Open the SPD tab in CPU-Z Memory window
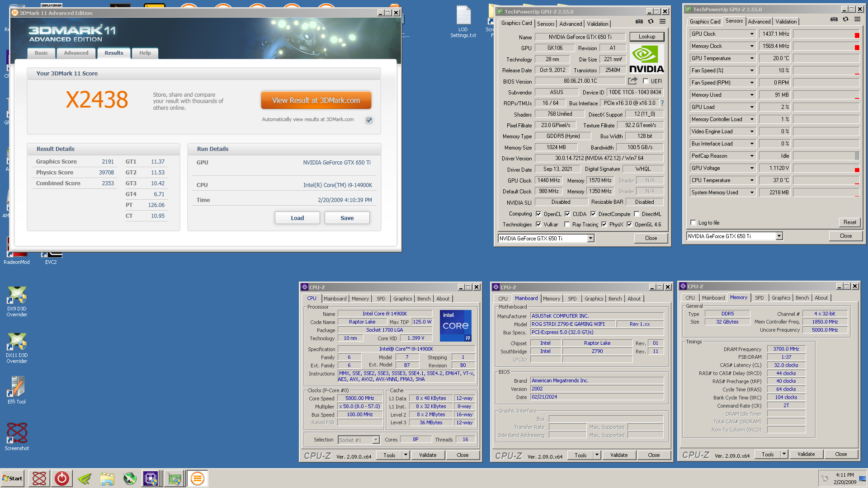 pyautogui.click(x=759, y=298)
